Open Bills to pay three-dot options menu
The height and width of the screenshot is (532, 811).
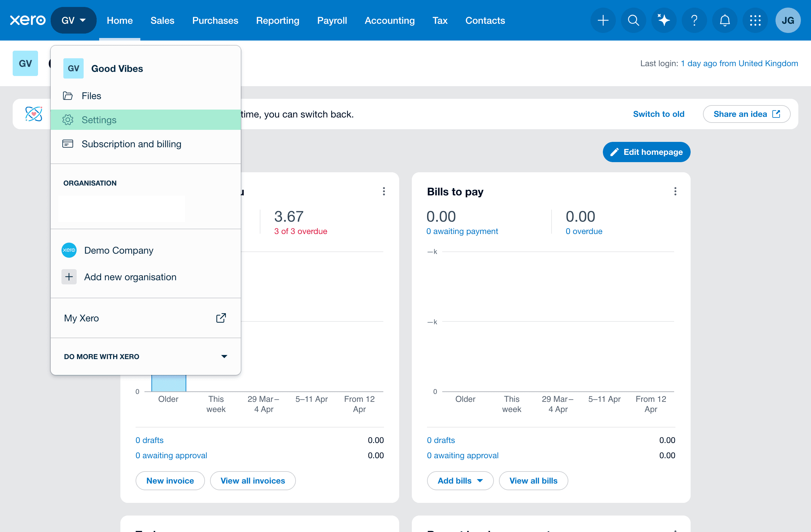point(675,191)
